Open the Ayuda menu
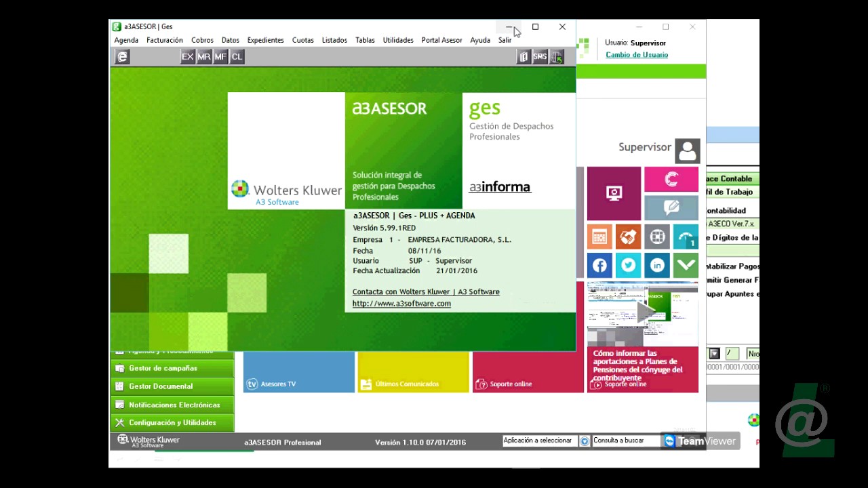This screenshot has width=868, height=488. tap(480, 40)
